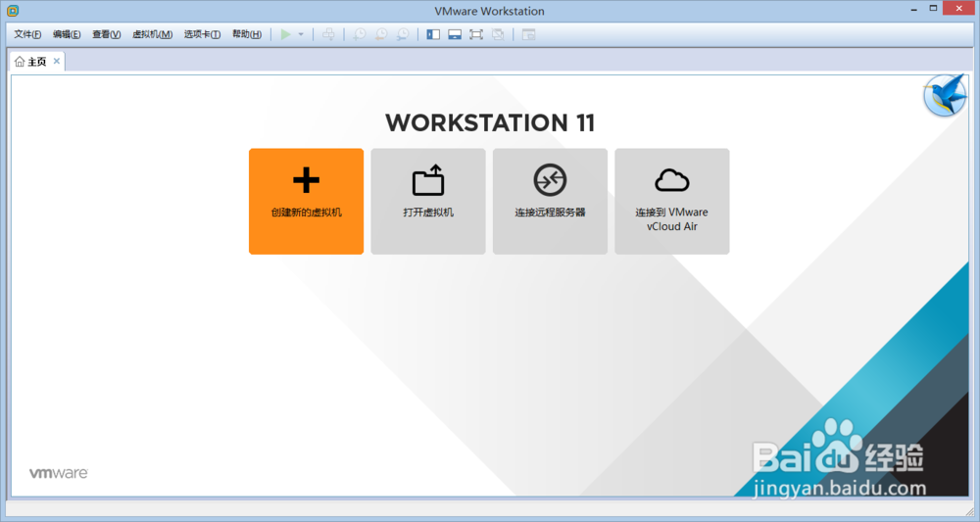Maximize the VMware Workstation window
Image resolution: width=980 pixels, height=522 pixels.
tap(933, 9)
